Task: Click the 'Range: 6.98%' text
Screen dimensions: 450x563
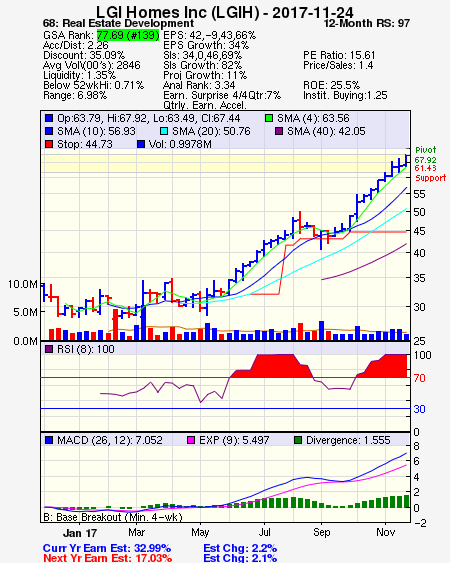Action: pos(75,96)
